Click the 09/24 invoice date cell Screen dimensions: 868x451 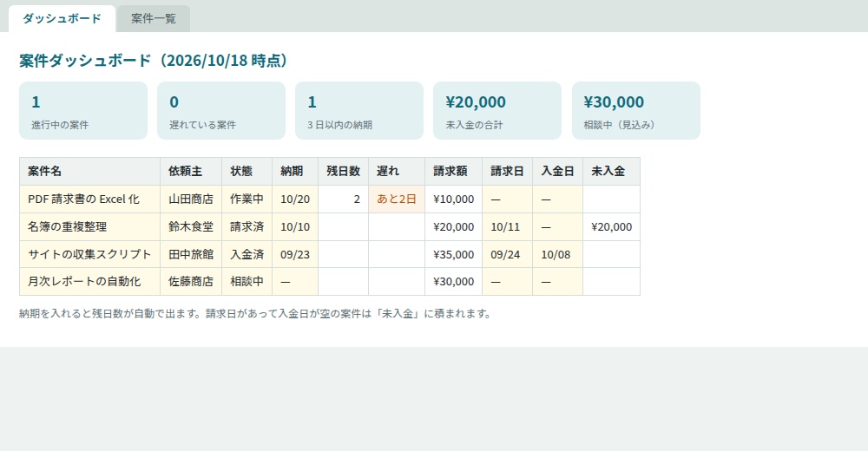click(507, 254)
